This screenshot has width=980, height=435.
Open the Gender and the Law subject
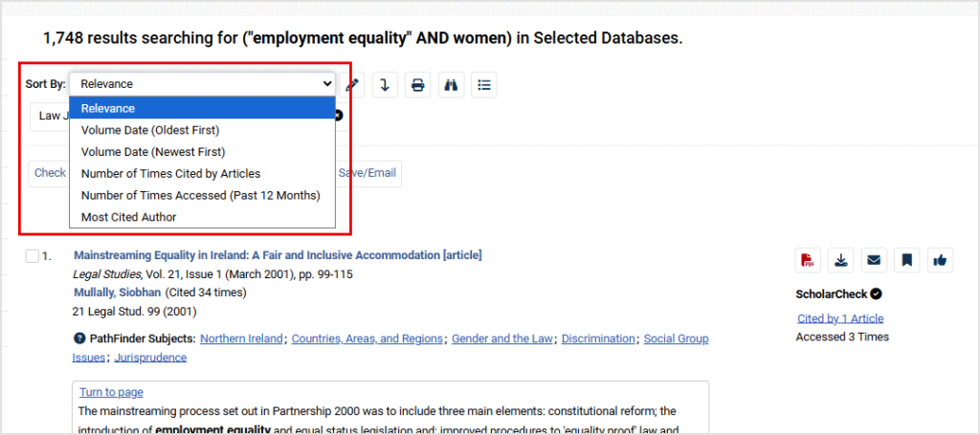[502, 338]
